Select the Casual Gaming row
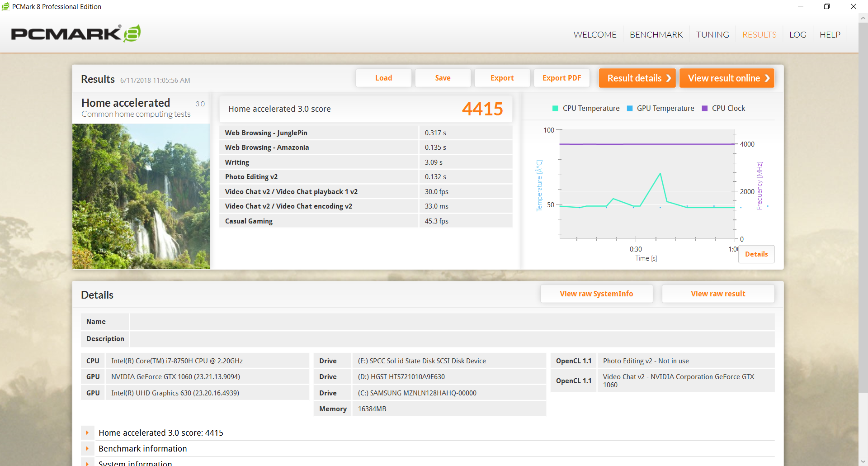The image size is (868, 466). [x=366, y=221]
